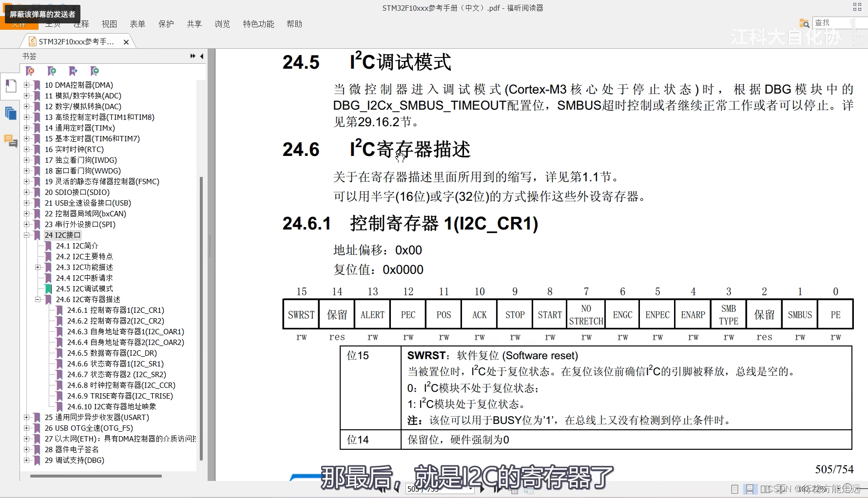Image resolution: width=868 pixels, height=498 pixels.
Task: Click the 24.6.1 控制寄存器 1(I2C_CR1) heading
Action: point(410,224)
